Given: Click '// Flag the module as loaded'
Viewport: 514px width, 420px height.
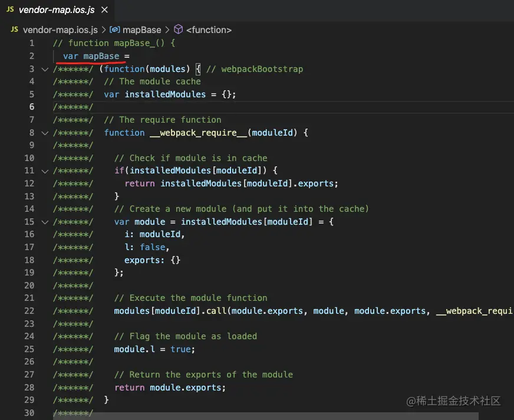Looking at the screenshot, I should (186, 336).
